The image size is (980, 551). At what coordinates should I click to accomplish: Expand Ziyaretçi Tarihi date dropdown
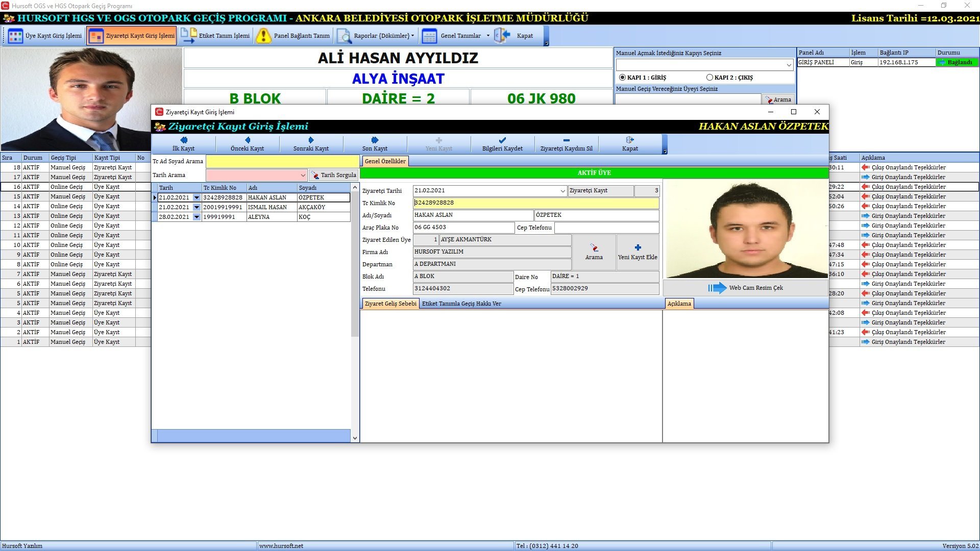(562, 191)
